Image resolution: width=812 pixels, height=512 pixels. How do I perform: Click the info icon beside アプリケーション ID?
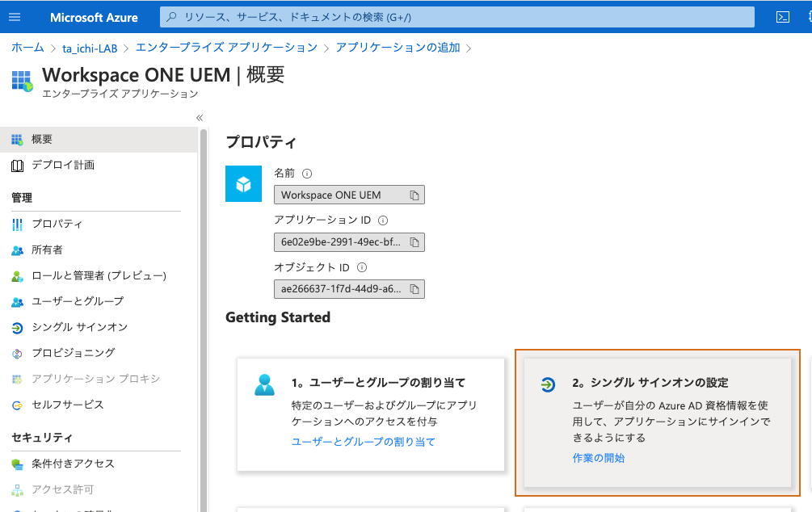pyautogui.click(x=382, y=220)
